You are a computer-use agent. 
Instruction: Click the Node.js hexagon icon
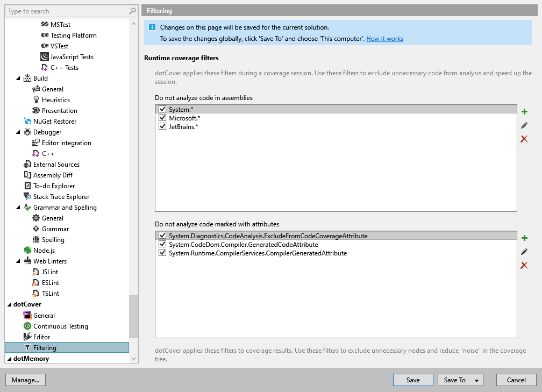(27, 250)
